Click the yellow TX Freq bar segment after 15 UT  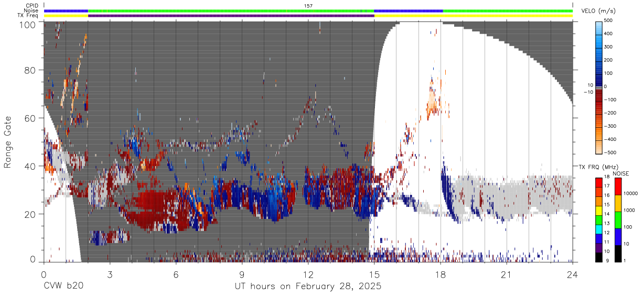pos(474,16)
